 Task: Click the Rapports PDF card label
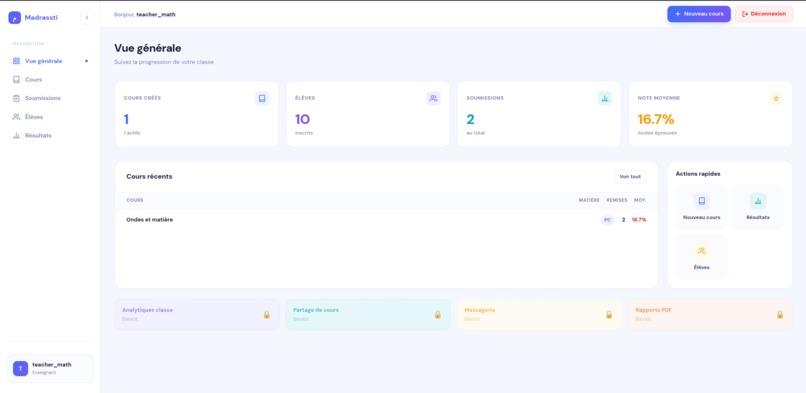[653, 310]
